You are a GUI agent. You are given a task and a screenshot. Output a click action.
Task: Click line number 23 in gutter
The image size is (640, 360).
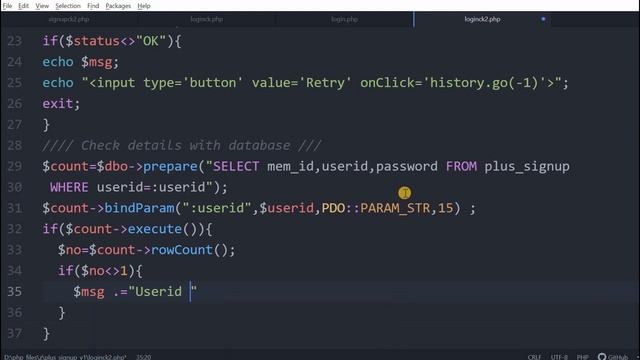(15, 41)
